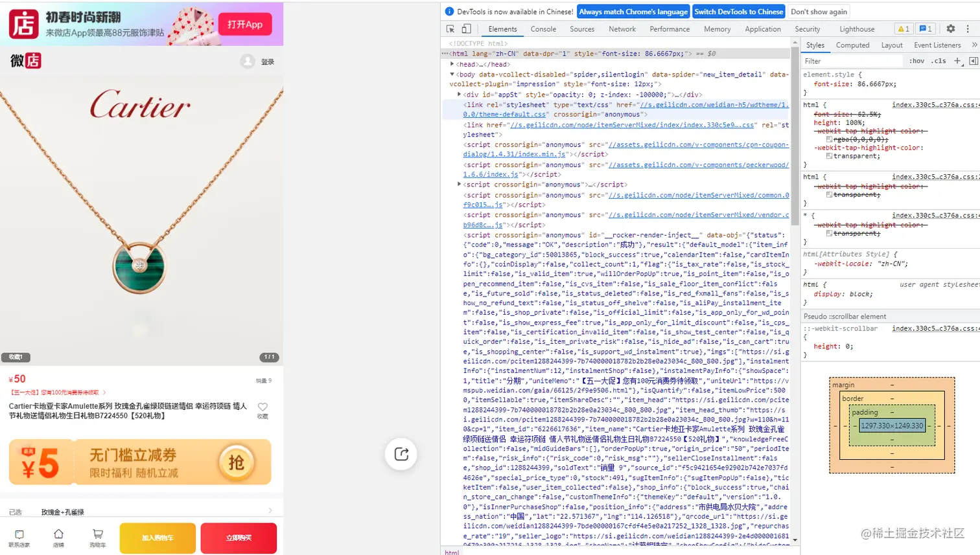This screenshot has width=980, height=555.
Task: Toggle the :hov element state button
Action: [x=916, y=61]
